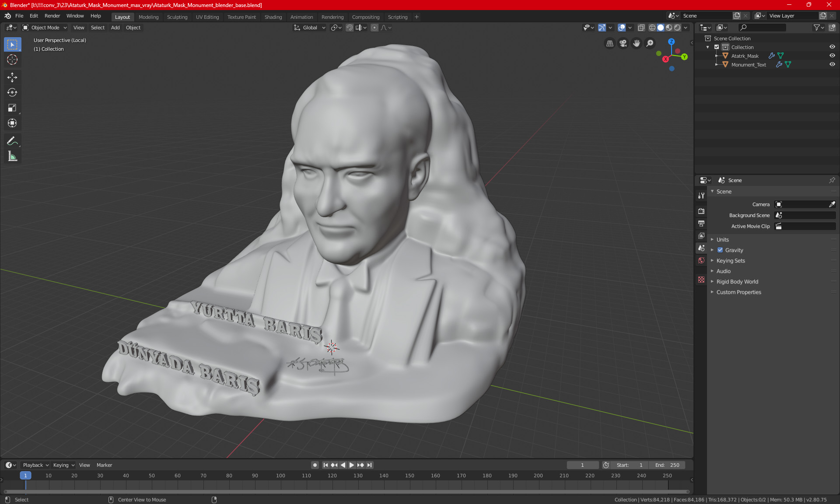The width and height of the screenshot is (840, 504).
Task: Click the new collection icon in outliner
Action: click(832, 28)
